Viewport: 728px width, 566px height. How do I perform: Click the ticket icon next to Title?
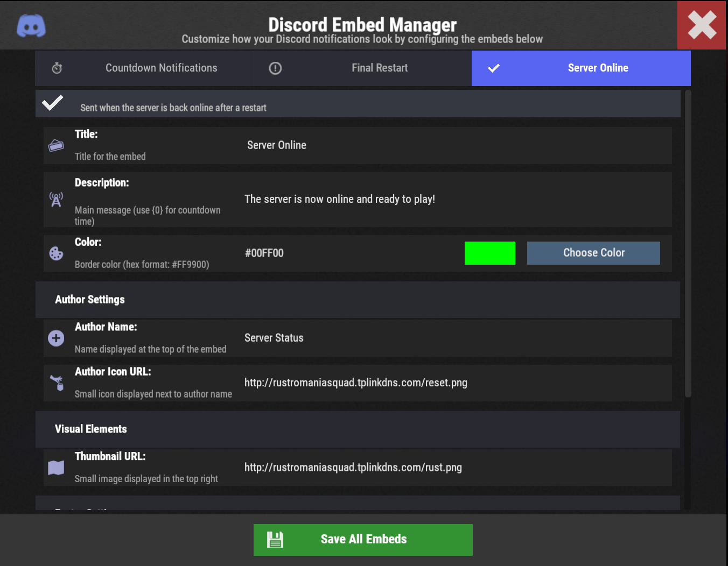(56, 146)
